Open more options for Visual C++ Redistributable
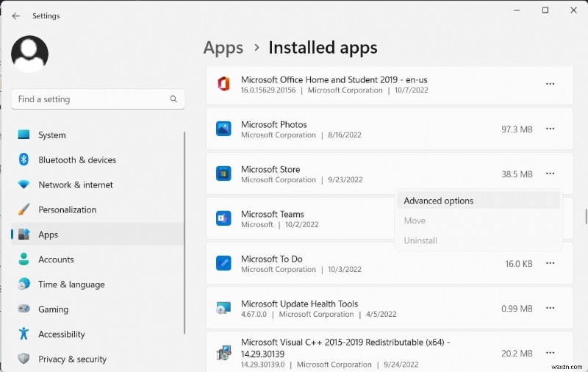Viewport: 588px width, 372px height. click(550, 352)
